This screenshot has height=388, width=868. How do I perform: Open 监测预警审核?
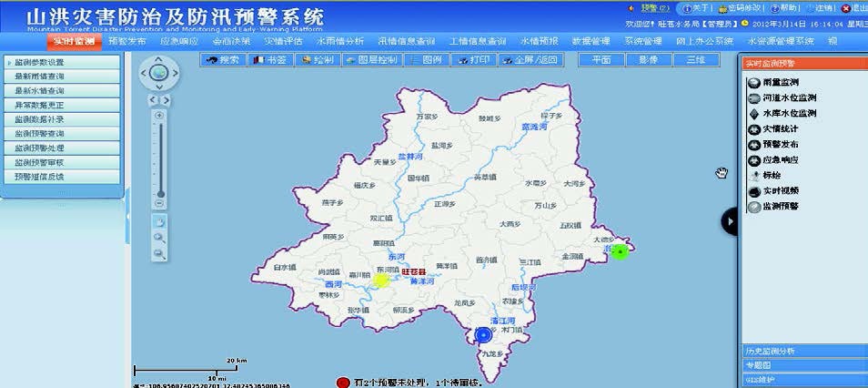click(62, 162)
